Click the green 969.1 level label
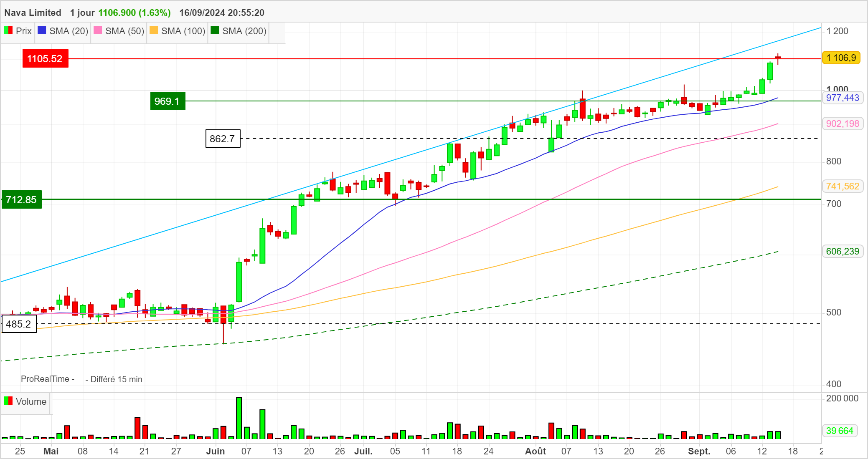 (168, 101)
